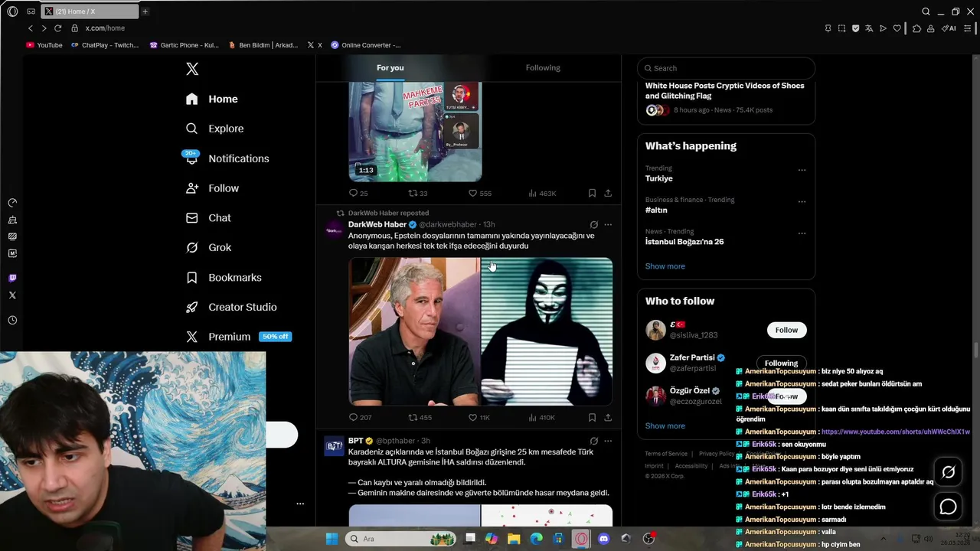
Task: Toggle Following button for Zafer Partisi
Action: (781, 364)
